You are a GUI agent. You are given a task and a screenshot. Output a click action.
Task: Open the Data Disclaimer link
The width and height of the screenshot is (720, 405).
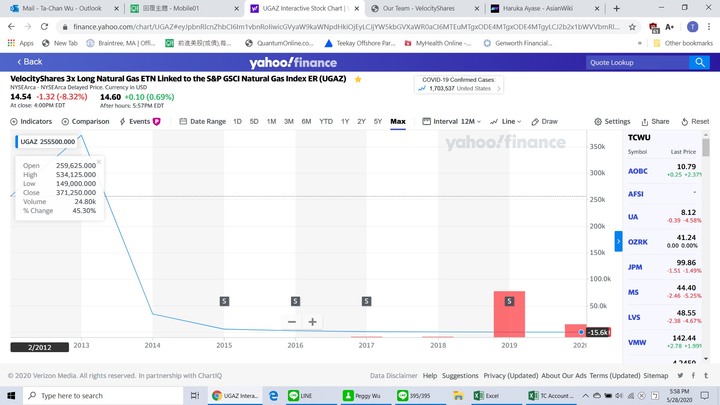[x=394, y=376]
